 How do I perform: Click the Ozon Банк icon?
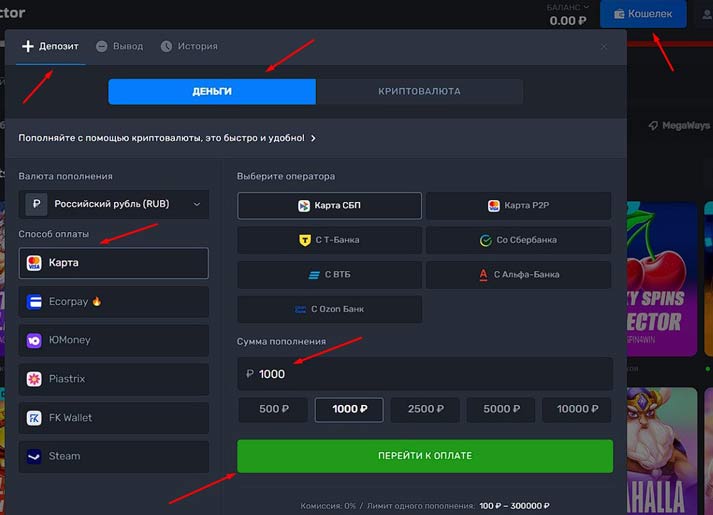[301, 310]
